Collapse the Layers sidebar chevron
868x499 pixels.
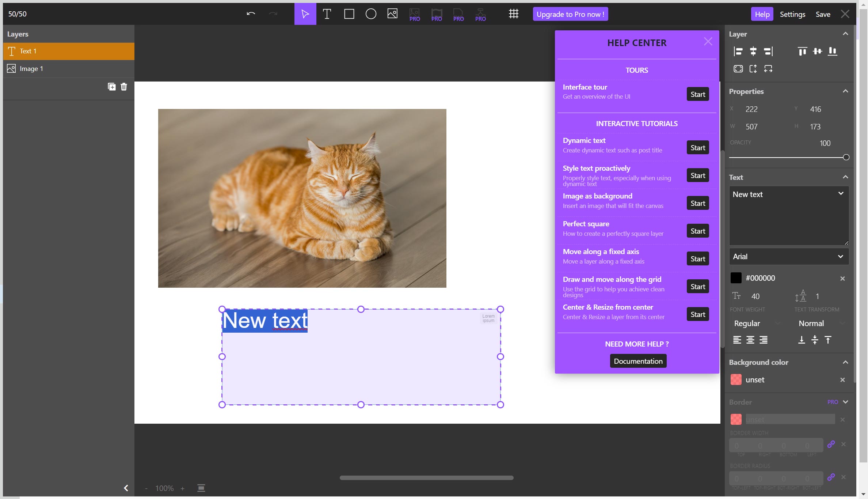[x=126, y=488]
